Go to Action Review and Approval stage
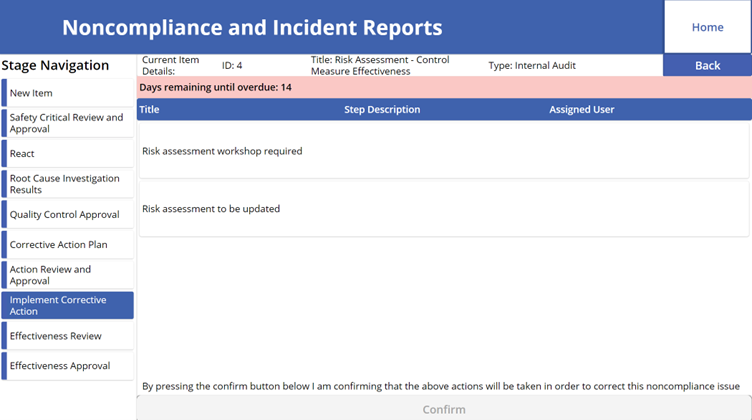The height and width of the screenshot is (420, 752). point(68,275)
